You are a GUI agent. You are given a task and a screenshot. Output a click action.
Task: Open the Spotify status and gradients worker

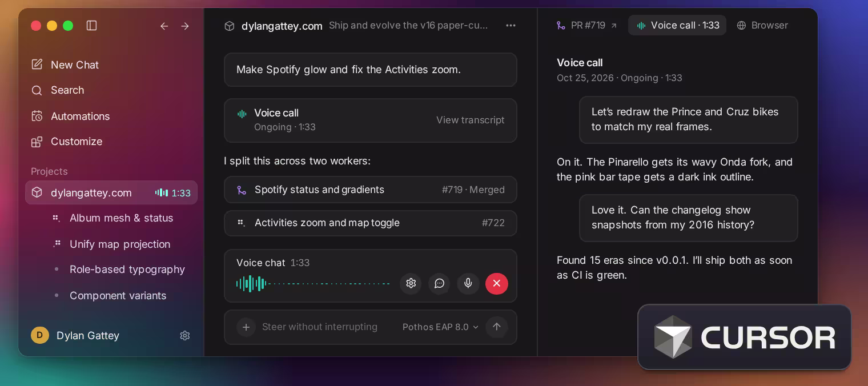point(371,190)
